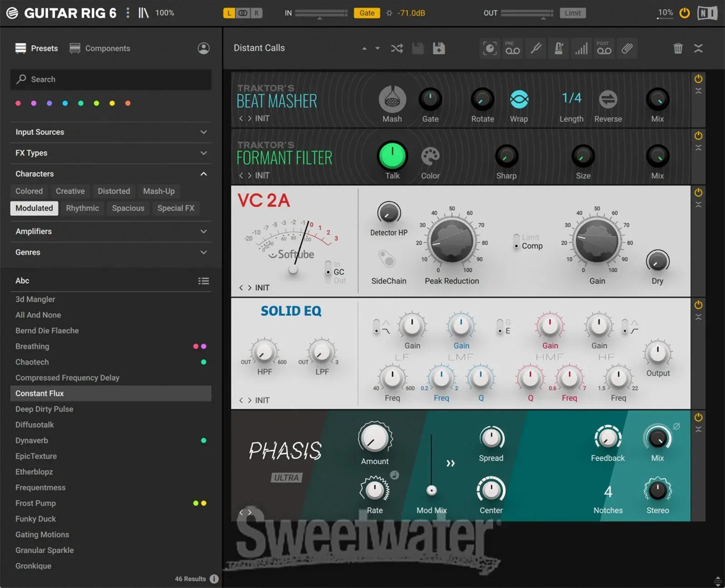This screenshot has height=588, width=725.
Task: Open the Post Tapedeck tool
Action: (604, 48)
